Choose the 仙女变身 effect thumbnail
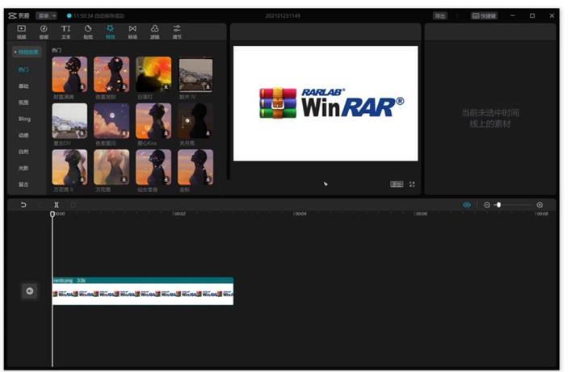 [153, 167]
